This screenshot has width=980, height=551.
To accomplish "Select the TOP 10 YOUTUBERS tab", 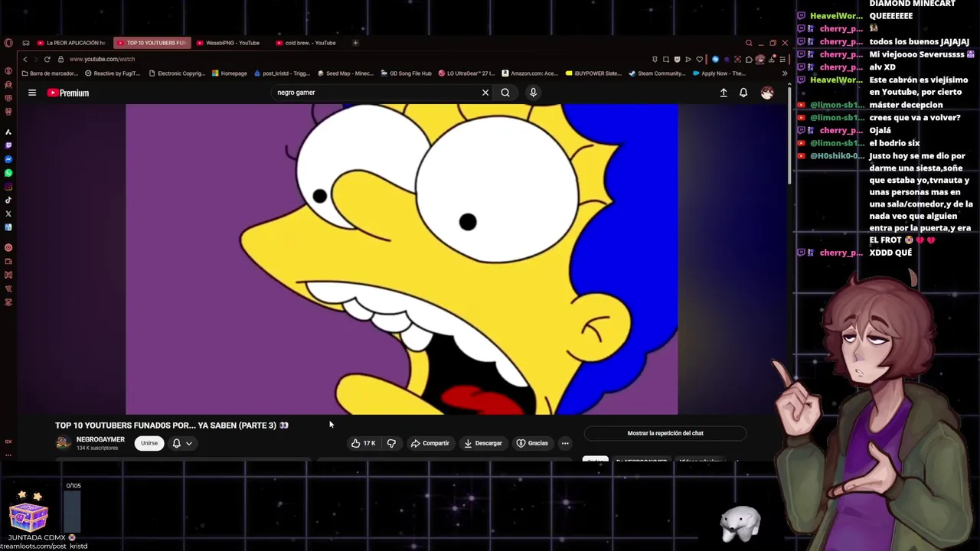I will [x=152, y=43].
